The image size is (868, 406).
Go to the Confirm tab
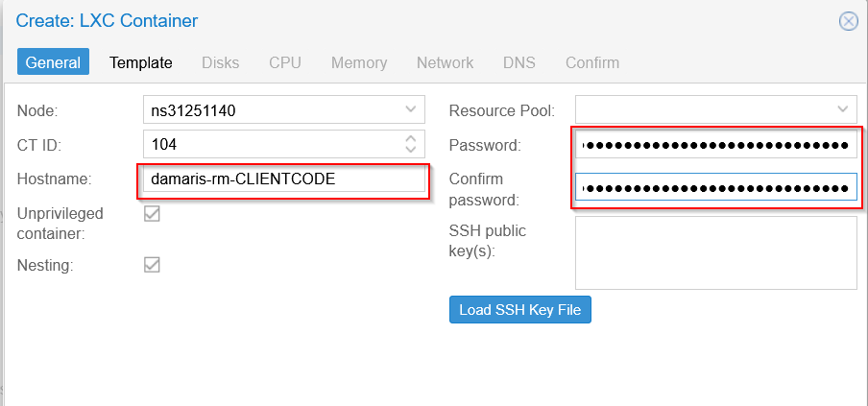click(592, 62)
